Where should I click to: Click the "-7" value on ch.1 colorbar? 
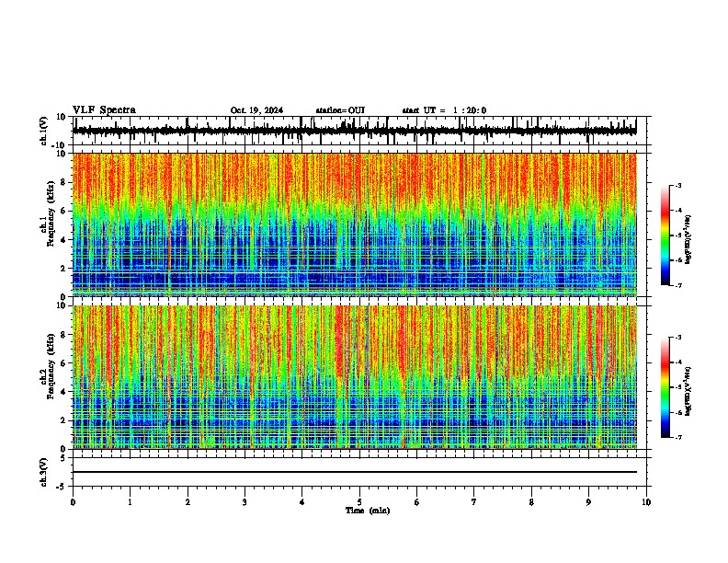click(x=678, y=285)
